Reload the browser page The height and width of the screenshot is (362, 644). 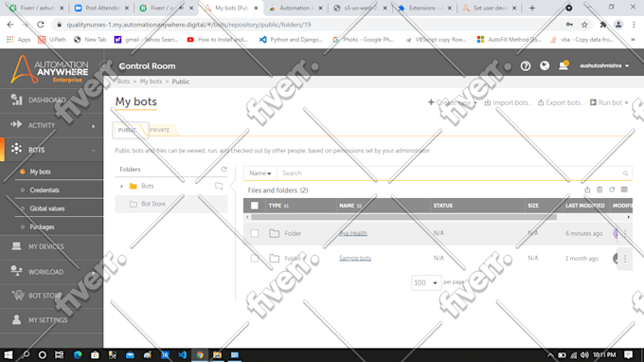pos(40,25)
